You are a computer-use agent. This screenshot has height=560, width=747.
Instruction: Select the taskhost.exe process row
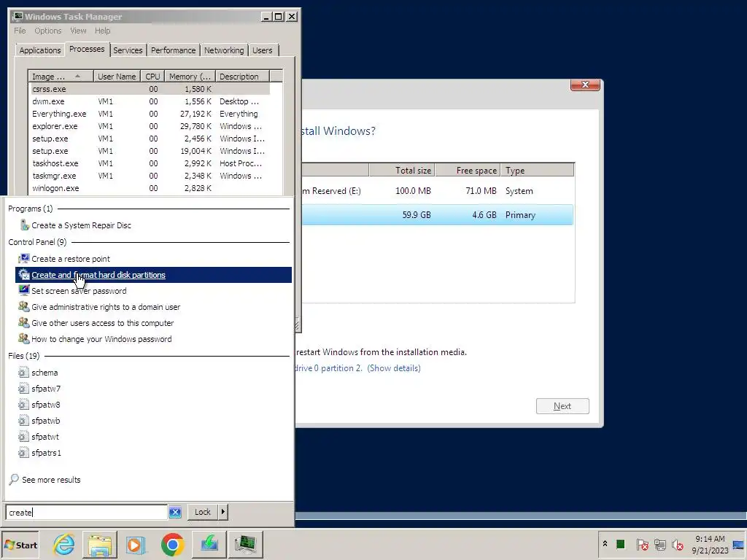tap(149, 163)
